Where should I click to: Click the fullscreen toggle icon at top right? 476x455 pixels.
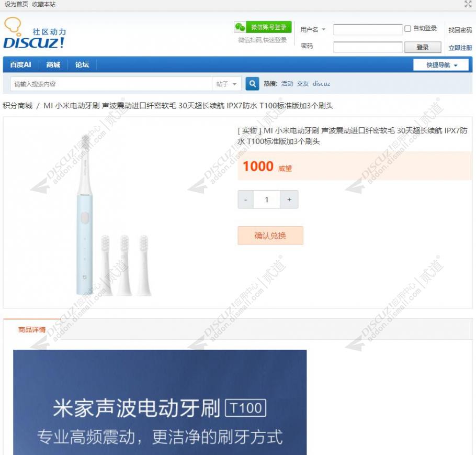point(468,4)
